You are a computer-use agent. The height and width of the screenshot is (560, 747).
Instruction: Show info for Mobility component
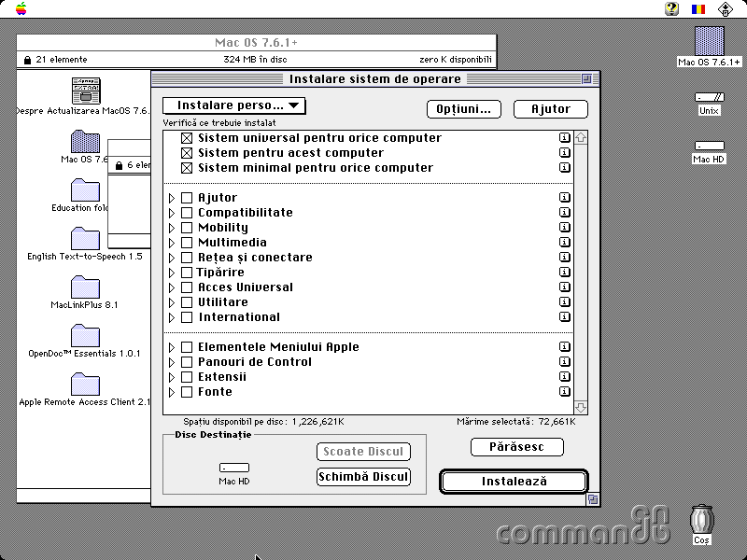[565, 227]
